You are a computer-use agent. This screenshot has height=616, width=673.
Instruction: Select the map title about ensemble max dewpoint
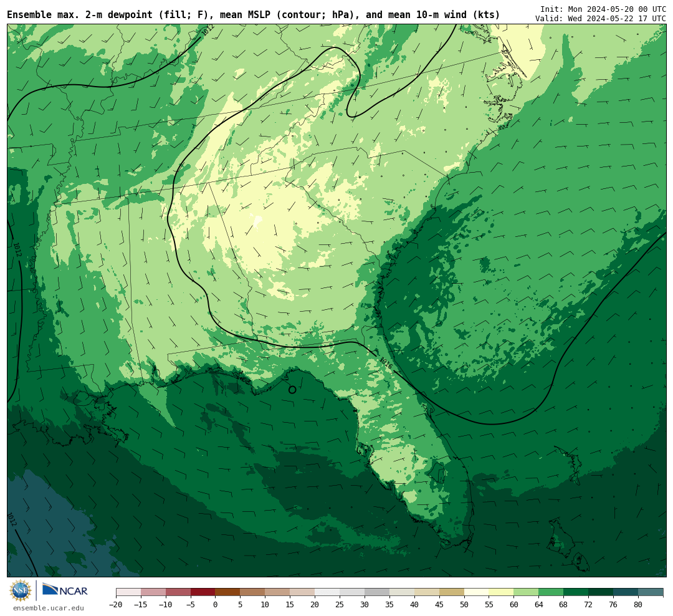click(253, 15)
